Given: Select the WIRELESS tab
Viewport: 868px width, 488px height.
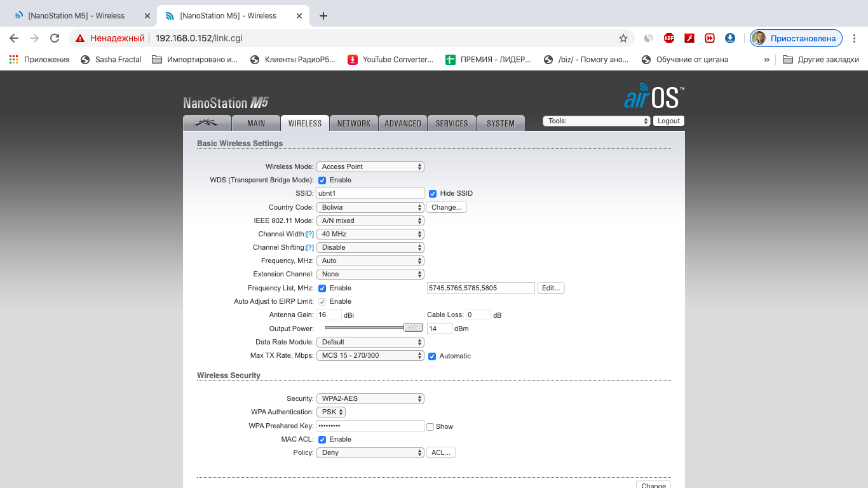Looking at the screenshot, I should (x=305, y=123).
